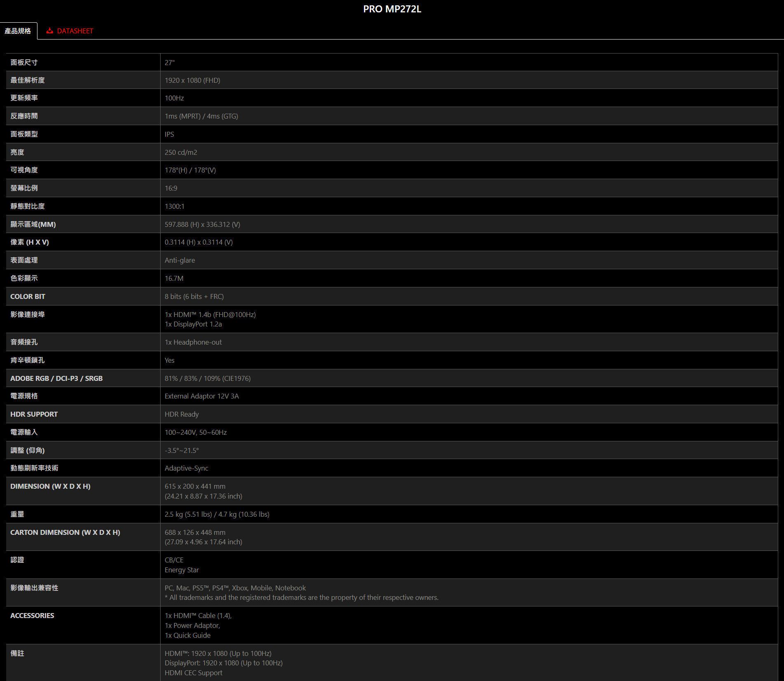
Task: Select the 更新頻率 label
Action: [x=24, y=98]
